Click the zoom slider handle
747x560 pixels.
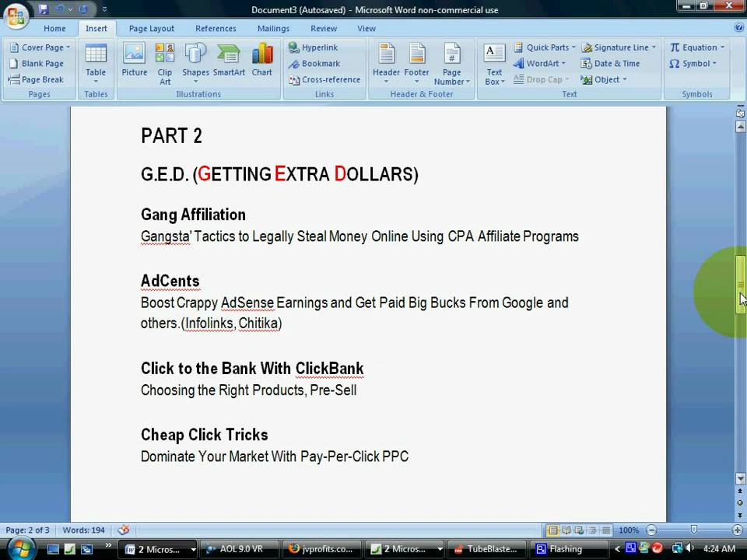[x=694, y=530]
